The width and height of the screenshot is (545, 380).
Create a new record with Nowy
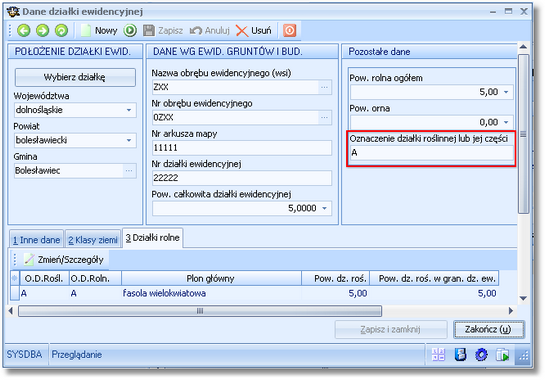99,31
